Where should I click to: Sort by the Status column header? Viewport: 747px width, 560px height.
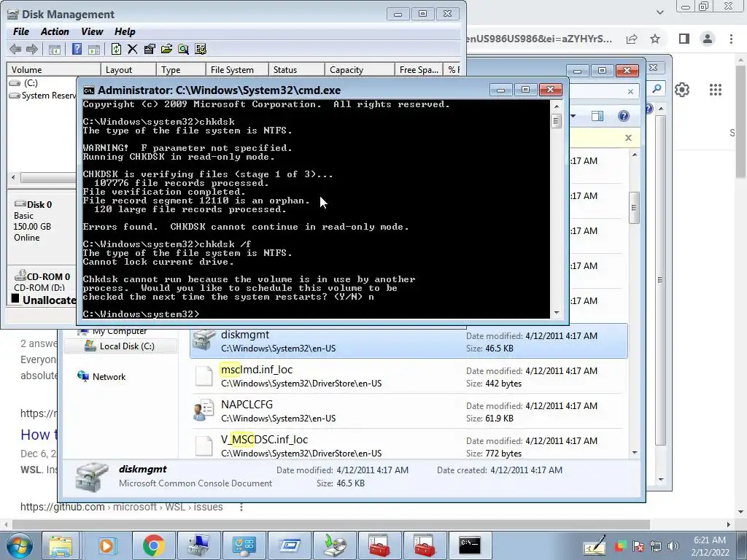[297, 69]
